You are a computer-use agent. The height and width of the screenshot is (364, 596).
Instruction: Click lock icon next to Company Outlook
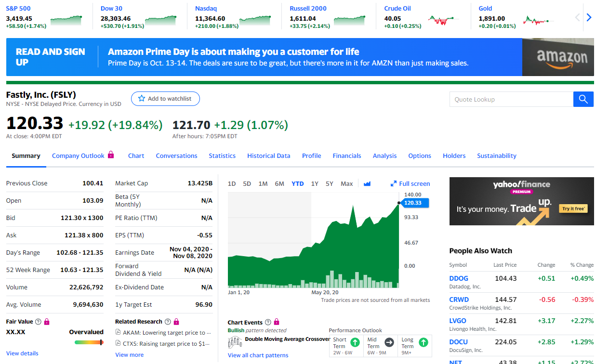111,155
